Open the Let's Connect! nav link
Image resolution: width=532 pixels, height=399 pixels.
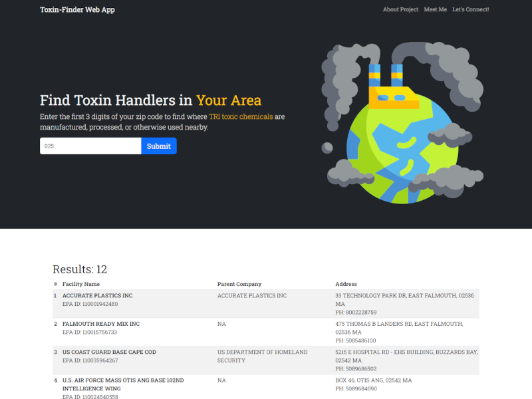click(x=470, y=10)
